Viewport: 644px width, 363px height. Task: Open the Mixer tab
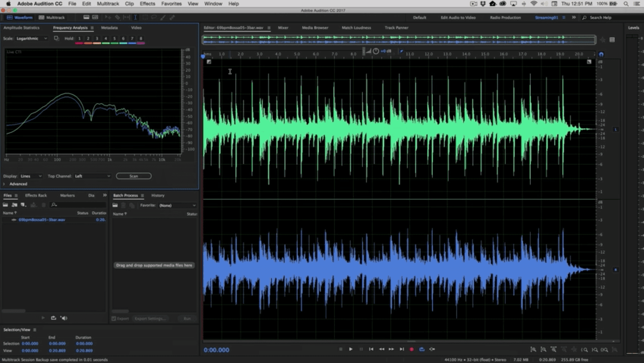(283, 28)
